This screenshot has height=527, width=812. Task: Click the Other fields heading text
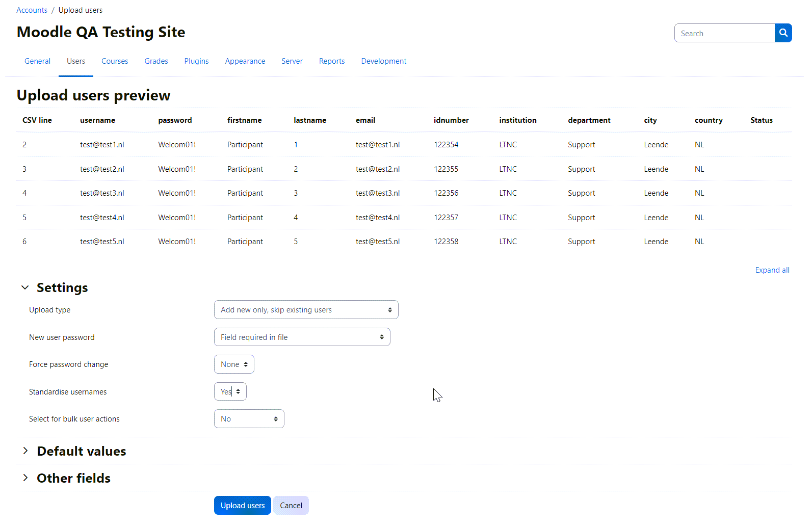(x=74, y=478)
